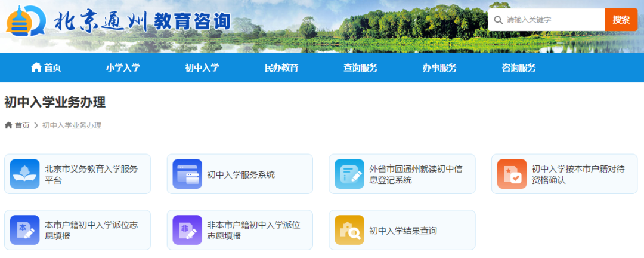Click the 初中入学业务办理 breadcrumb text
Viewport: 644px width, 258px height.
(x=72, y=125)
